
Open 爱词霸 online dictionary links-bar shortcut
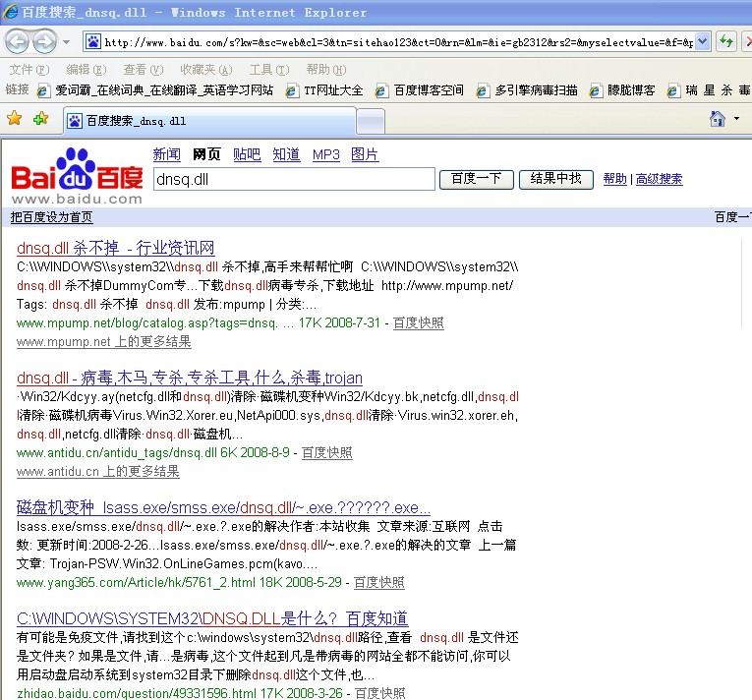click(155, 90)
